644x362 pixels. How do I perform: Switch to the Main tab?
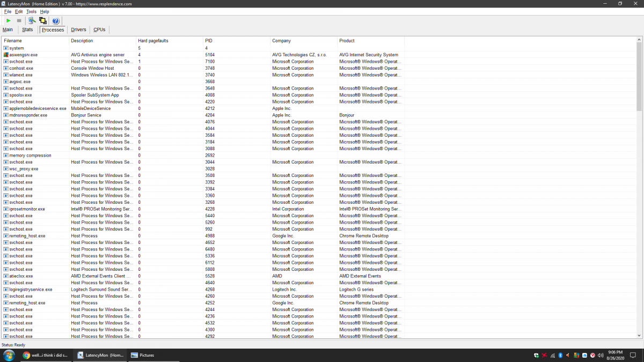(8, 29)
